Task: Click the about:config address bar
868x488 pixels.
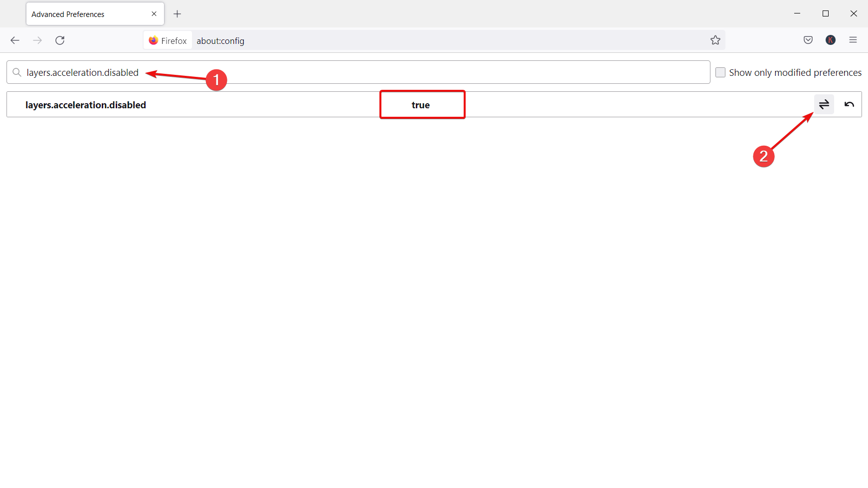Action: [x=449, y=40]
